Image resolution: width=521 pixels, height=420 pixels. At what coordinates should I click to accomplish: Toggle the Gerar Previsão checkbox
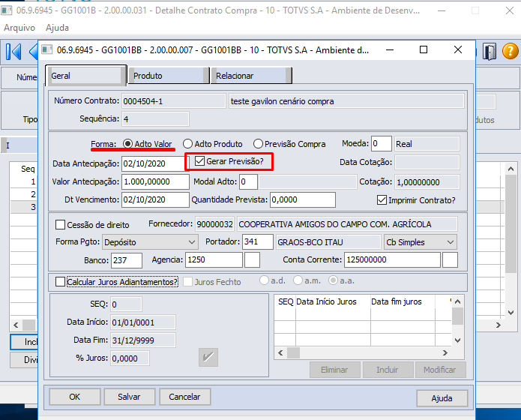[199, 161]
